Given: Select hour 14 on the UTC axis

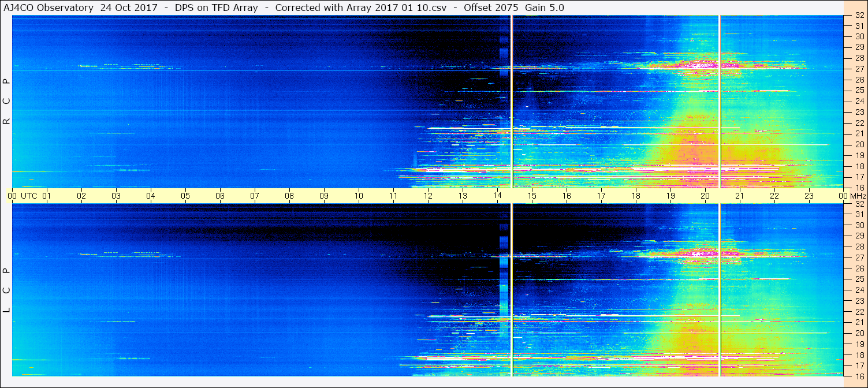Looking at the screenshot, I should tap(497, 196).
